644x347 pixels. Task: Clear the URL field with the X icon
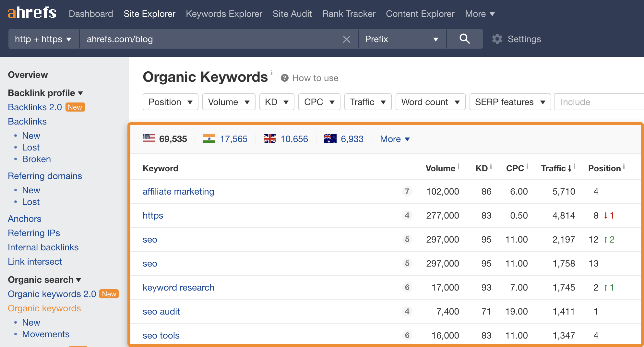tap(346, 39)
